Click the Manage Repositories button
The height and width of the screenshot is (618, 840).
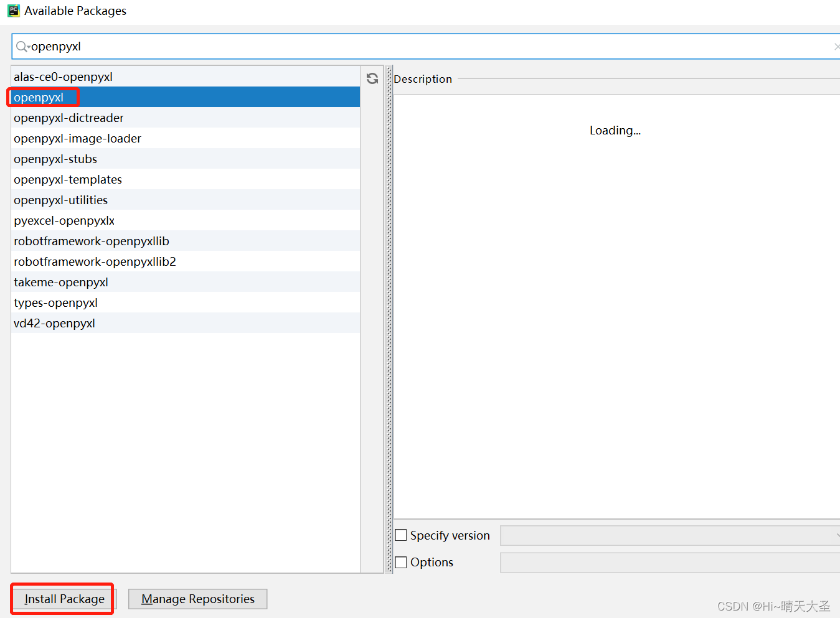198,599
